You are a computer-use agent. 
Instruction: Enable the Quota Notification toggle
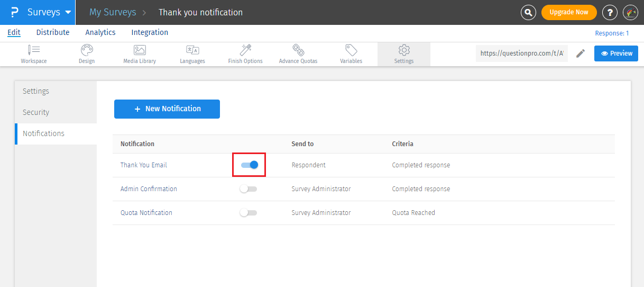tap(248, 213)
